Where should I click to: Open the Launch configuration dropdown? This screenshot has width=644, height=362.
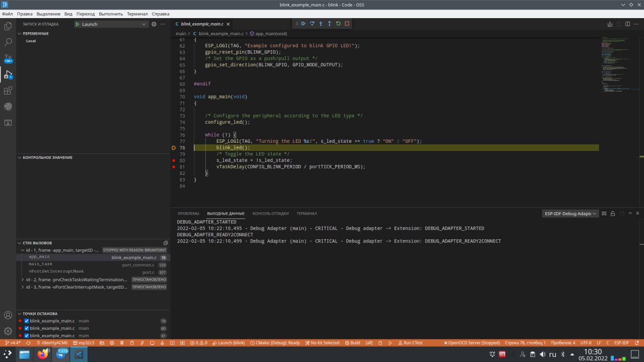111,24
